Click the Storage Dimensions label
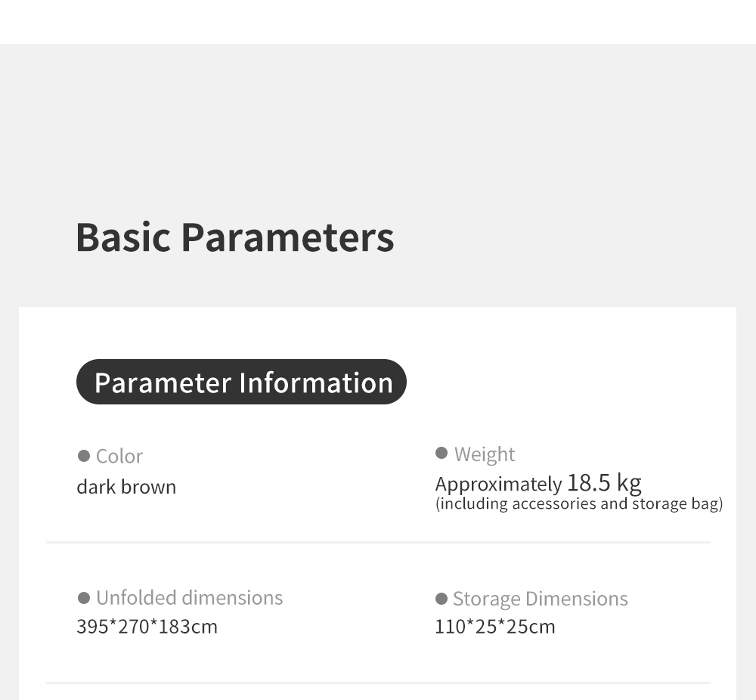This screenshot has width=756, height=700. coord(540,599)
